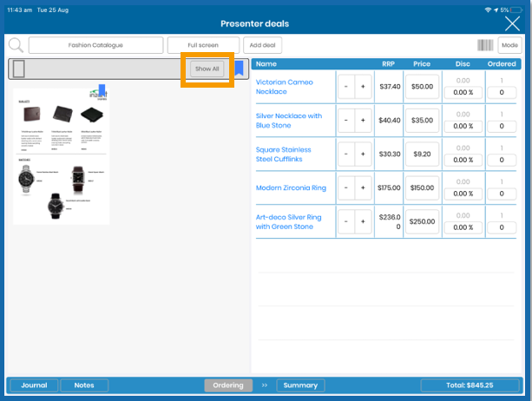Click the Ordered column header

[x=502, y=64]
